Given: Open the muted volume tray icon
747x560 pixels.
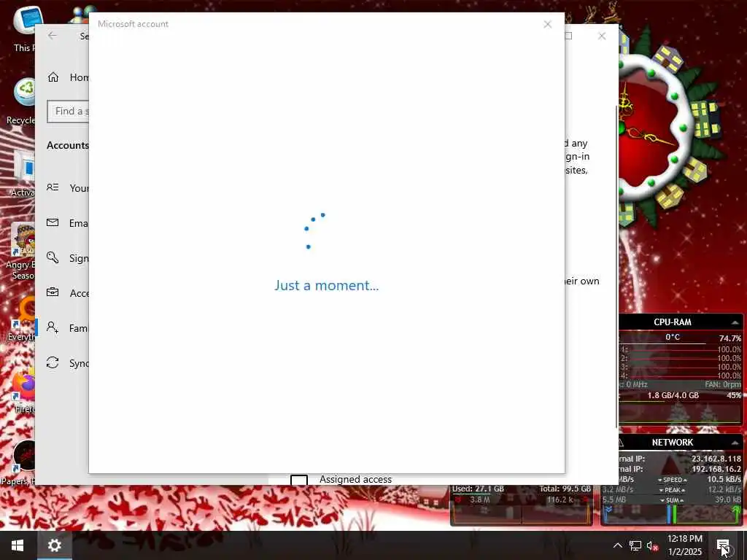Looking at the screenshot, I should (x=652, y=546).
